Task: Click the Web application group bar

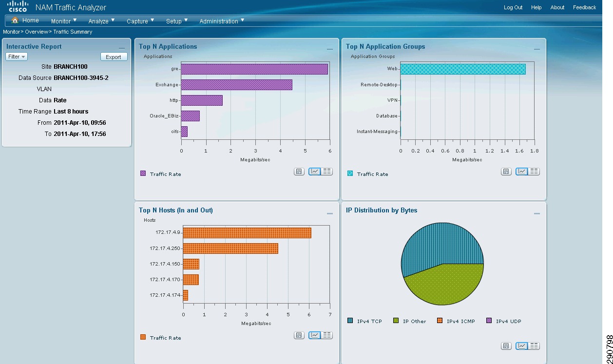Action: 463,69
